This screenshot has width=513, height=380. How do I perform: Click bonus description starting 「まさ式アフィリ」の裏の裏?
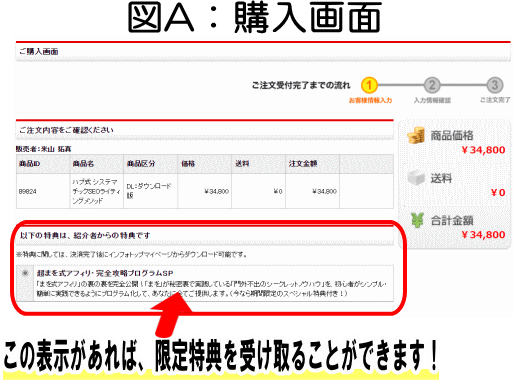click(211, 289)
